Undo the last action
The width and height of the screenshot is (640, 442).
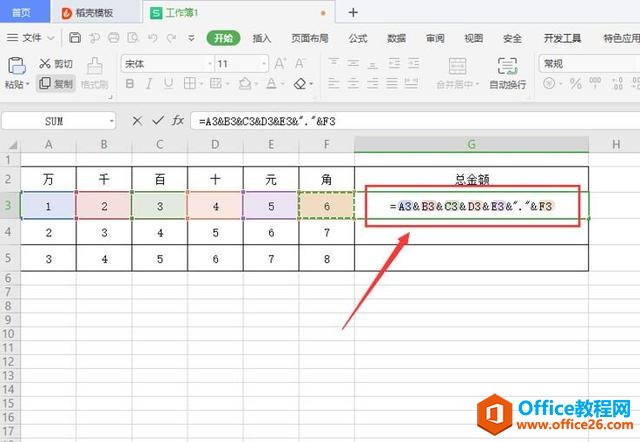pos(153,38)
